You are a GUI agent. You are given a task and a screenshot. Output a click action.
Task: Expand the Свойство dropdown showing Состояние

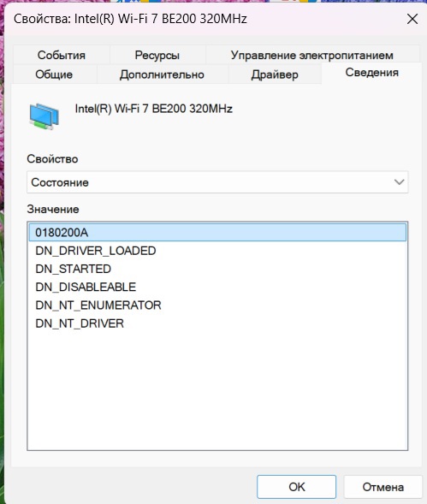[x=217, y=182]
